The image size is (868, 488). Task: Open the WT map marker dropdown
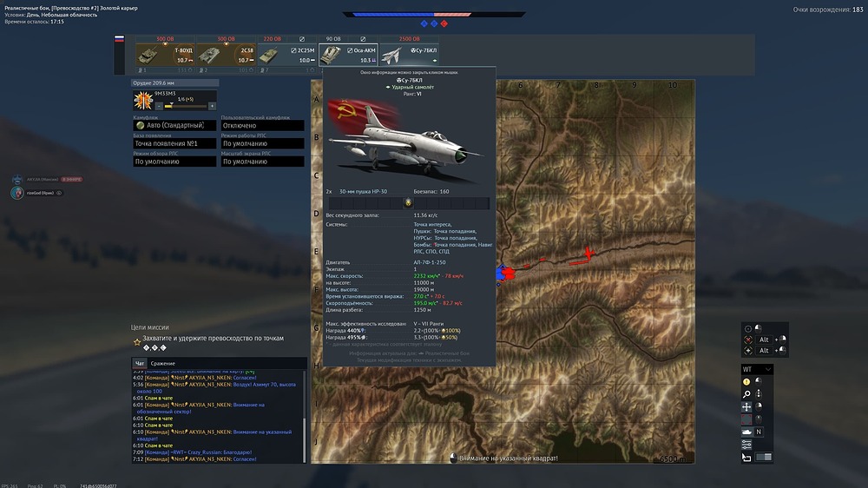[x=757, y=369]
